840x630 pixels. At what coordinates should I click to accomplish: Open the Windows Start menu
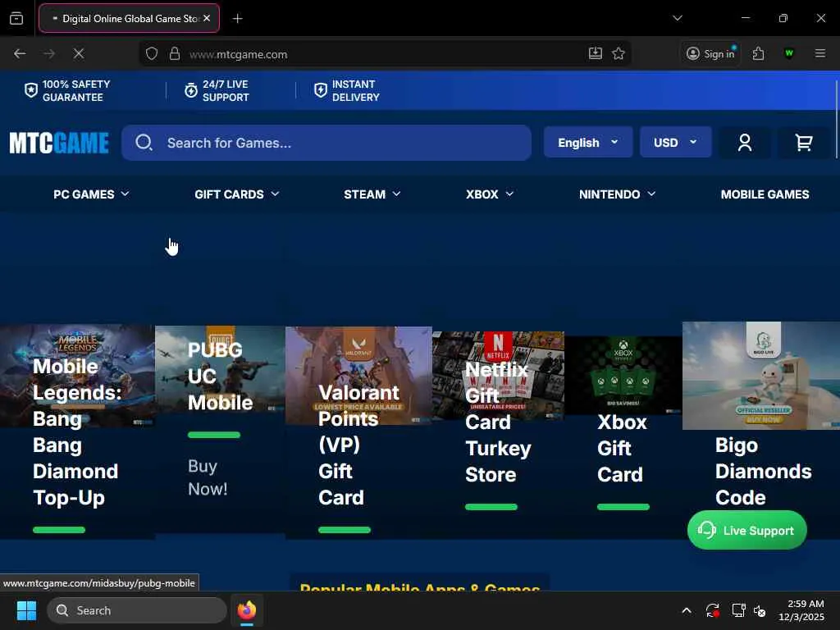pos(26,610)
